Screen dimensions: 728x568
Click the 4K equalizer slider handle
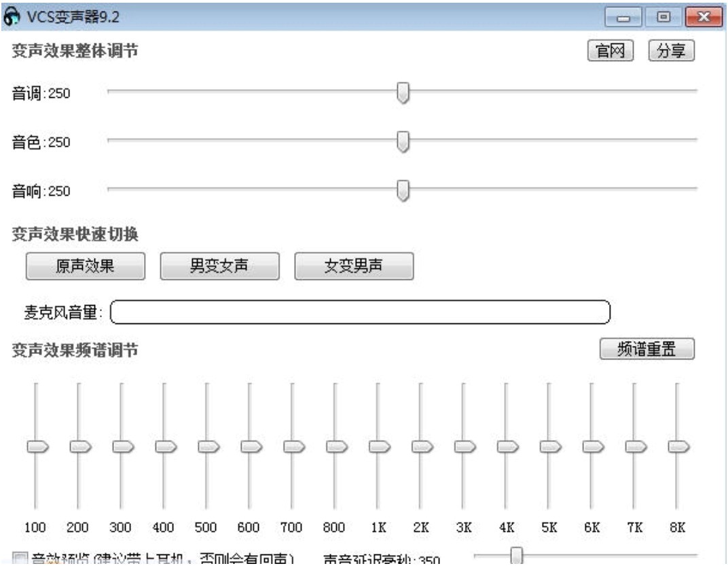[x=507, y=446]
